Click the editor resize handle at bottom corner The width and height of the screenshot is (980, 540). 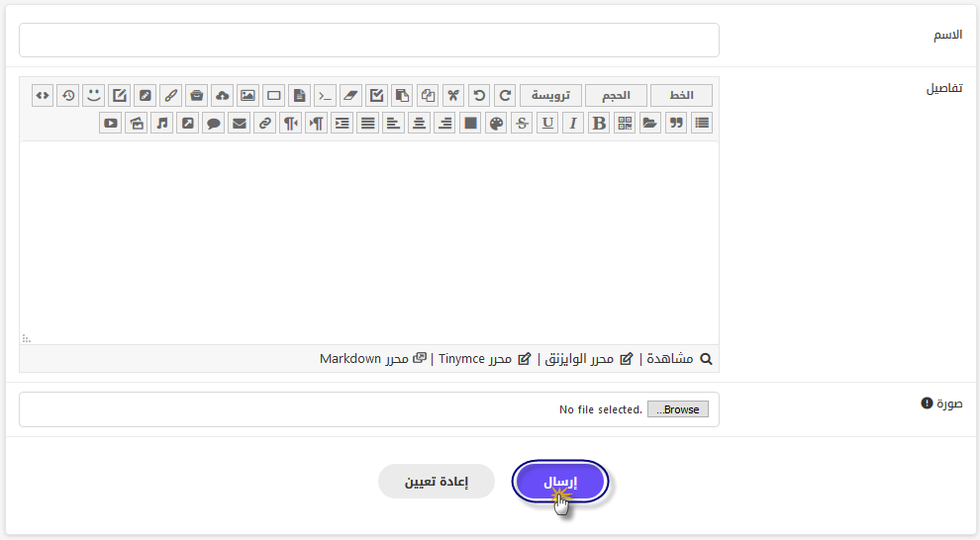coord(27,338)
